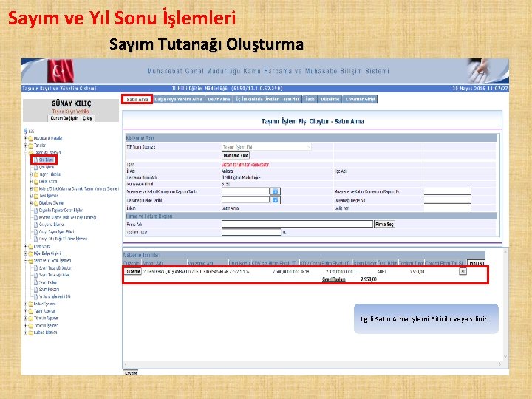Expand the last folder in the tree

[25, 332]
